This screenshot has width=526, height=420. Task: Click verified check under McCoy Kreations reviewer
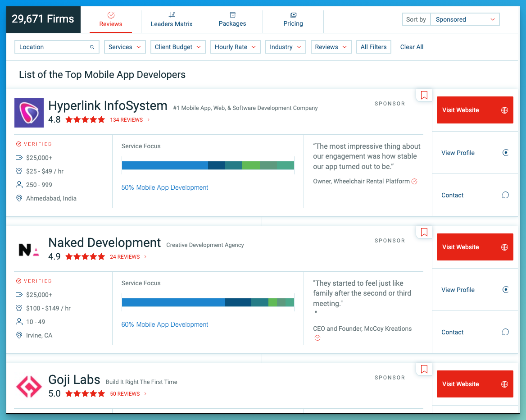(317, 338)
